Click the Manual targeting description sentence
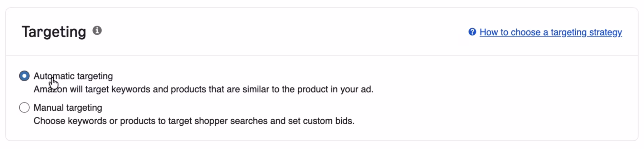Viewport: 644px width, 149px height. tap(194, 121)
